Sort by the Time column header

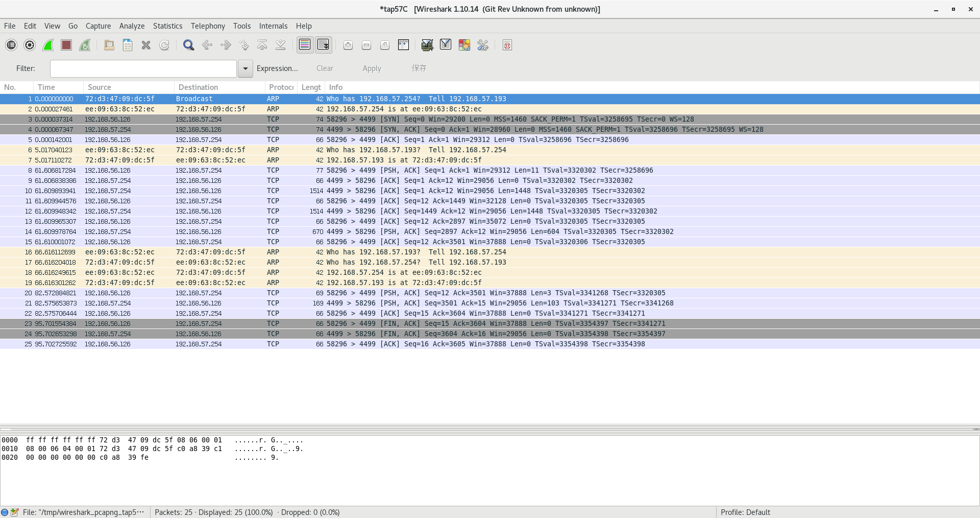click(58, 87)
